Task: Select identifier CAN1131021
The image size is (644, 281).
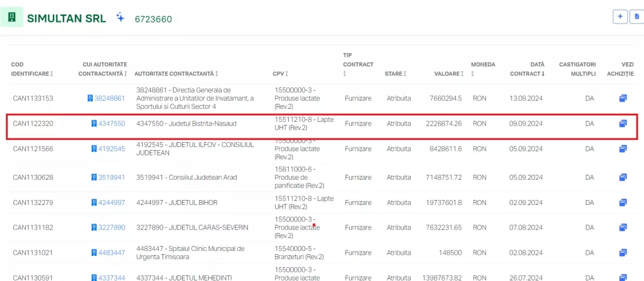Action: tap(33, 253)
